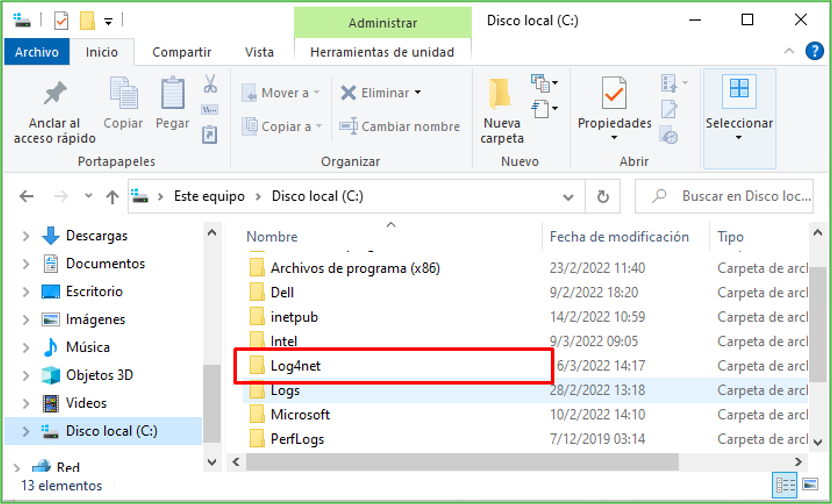This screenshot has height=504, width=832.
Task: Click the Cambiar nombre rename icon
Action: point(348,127)
